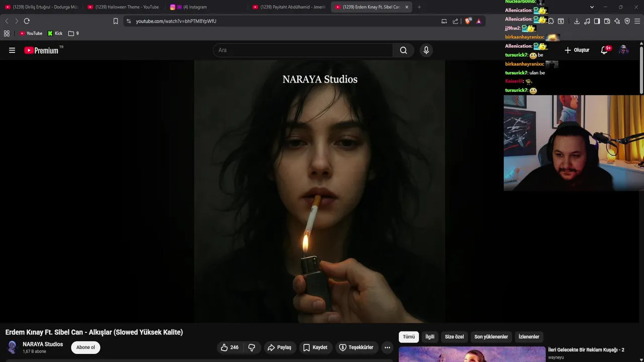Screen dimensions: 644x362
Task: Open the browser main menu
Action: tap(637, 21)
